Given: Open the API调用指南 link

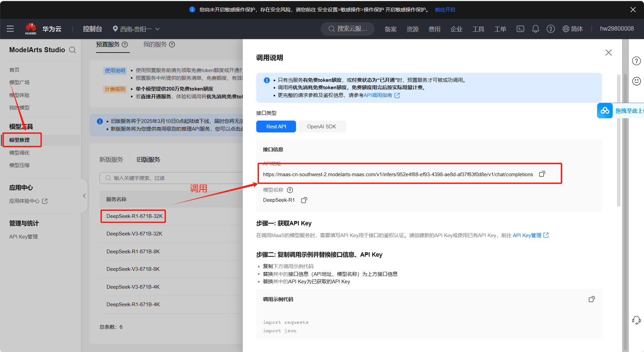Looking at the screenshot, I should pos(378,95).
